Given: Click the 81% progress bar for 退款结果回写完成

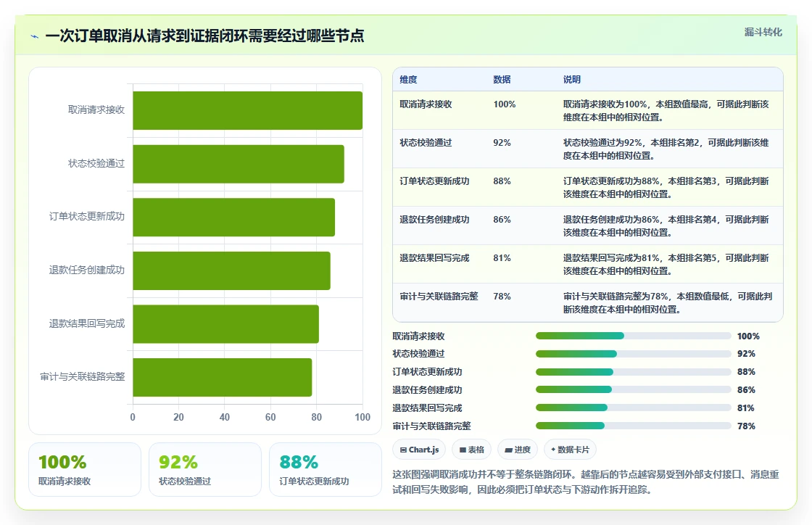Looking at the screenshot, I should point(634,408).
